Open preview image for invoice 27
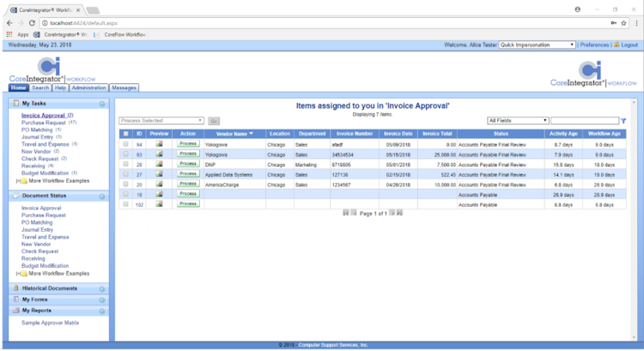This screenshot has height=351, width=644. (159, 173)
